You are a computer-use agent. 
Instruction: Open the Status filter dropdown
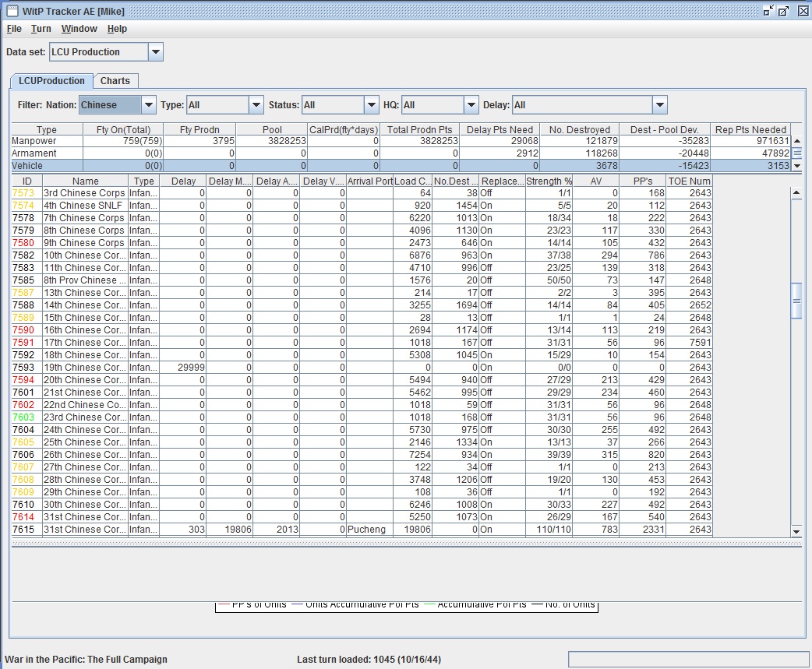(371, 105)
